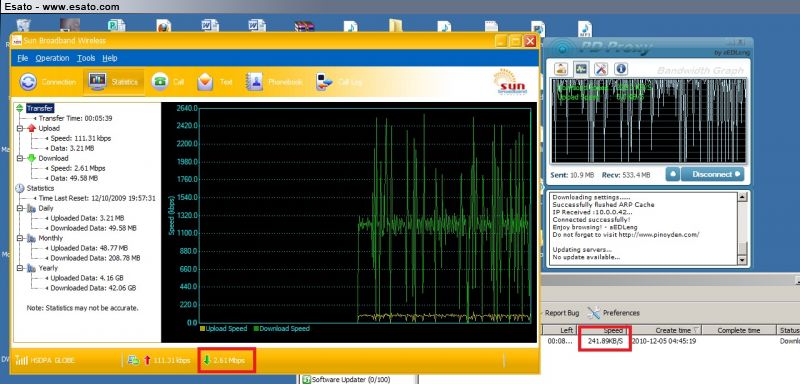Click Report Bug in download manager
Screen dimensions: 800x384
(x=562, y=313)
